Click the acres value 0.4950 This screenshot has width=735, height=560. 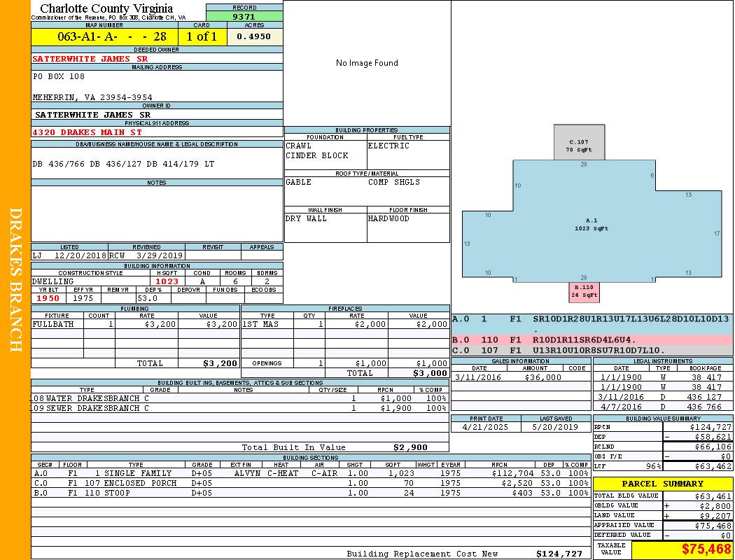click(x=253, y=36)
